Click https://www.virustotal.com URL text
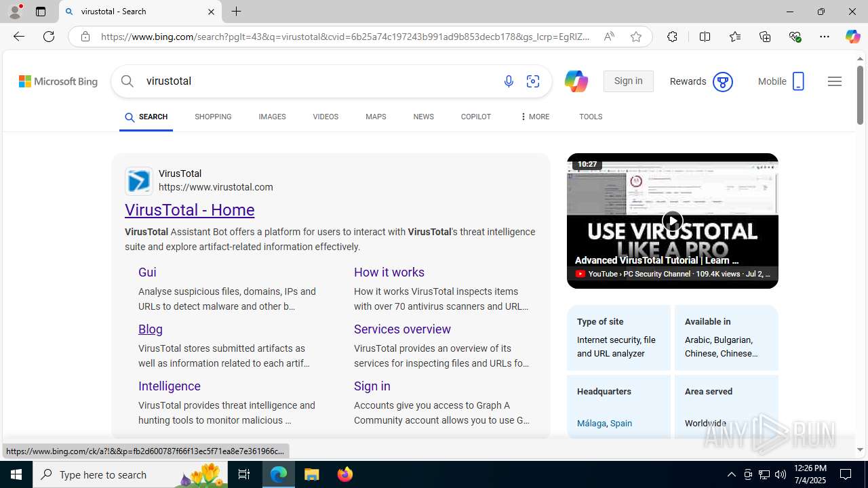The width and height of the screenshot is (868, 488). coord(216,188)
